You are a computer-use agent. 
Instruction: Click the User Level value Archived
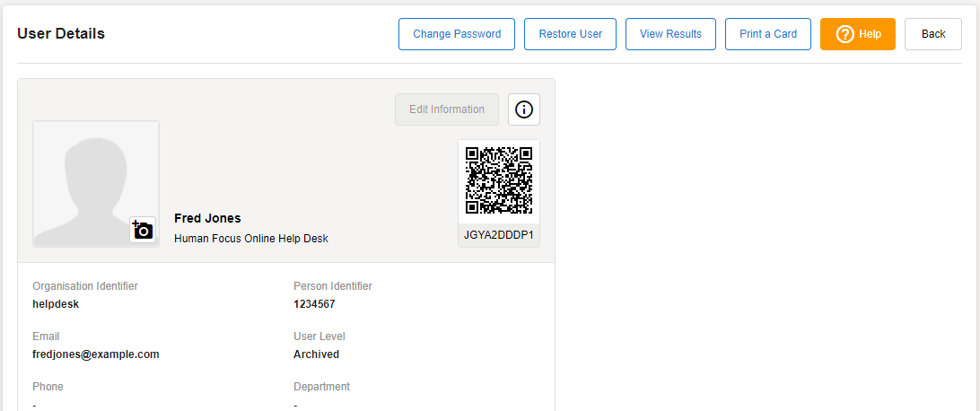coord(317,354)
